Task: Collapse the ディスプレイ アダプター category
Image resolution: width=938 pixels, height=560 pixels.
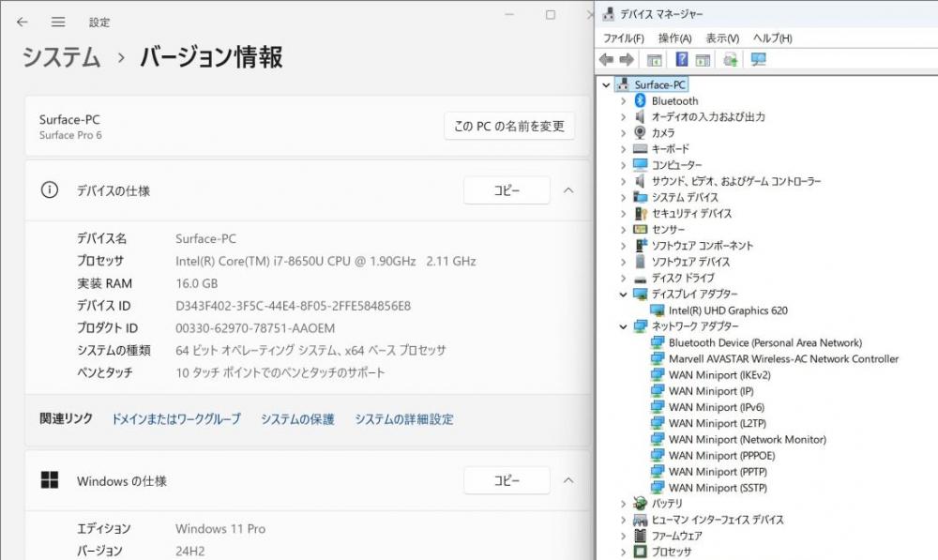Action: click(x=624, y=295)
